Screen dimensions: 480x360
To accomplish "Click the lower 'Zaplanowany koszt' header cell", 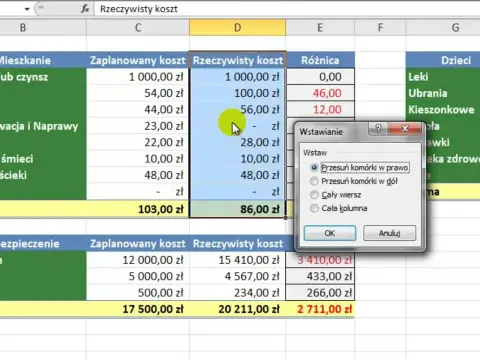I will point(138,243).
